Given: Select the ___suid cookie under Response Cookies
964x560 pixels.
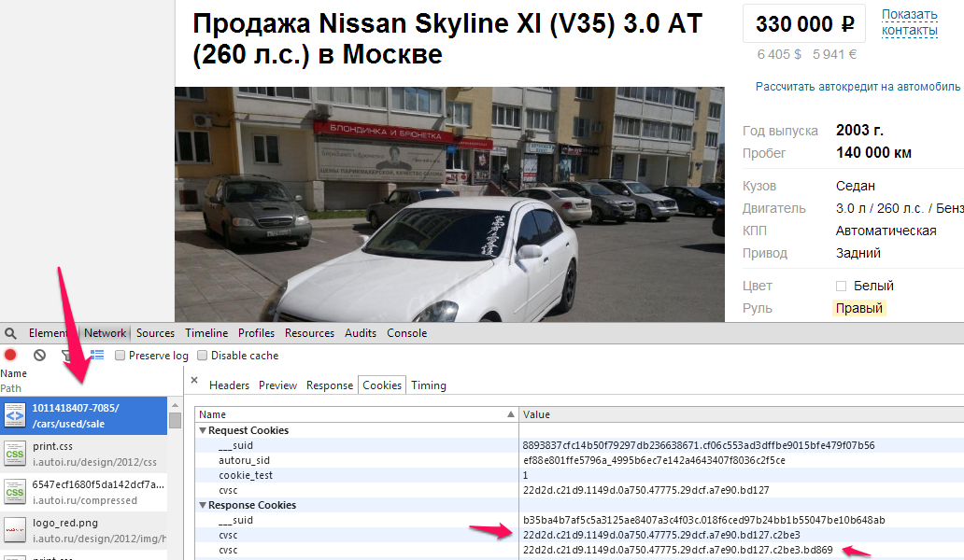Looking at the screenshot, I should pyautogui.click(x=579, y=520).
